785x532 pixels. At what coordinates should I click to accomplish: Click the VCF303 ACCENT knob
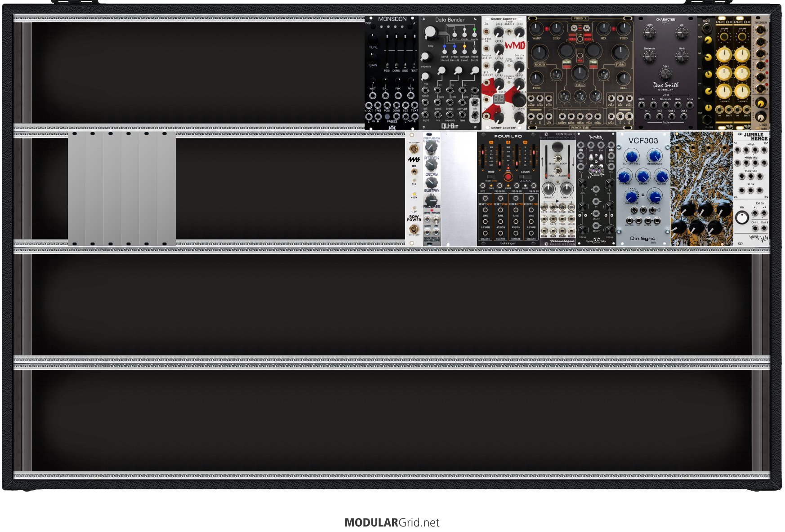[661, 176]
